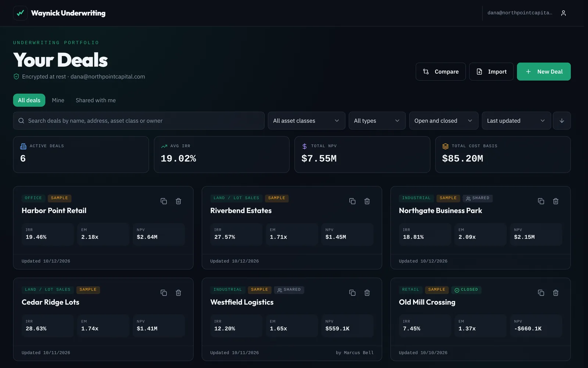
Task: Open the Westfield Logistics deal title
Action: tap(242, 302)
